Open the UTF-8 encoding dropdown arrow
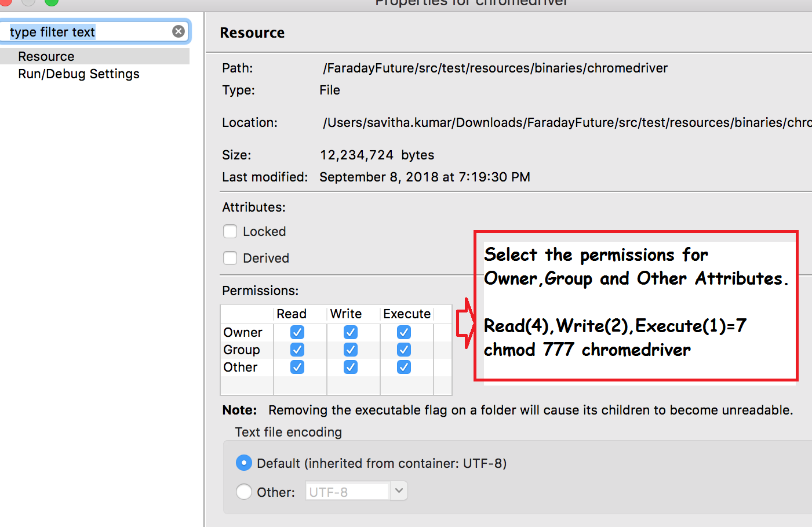Screen dimensions: 812x527 (x=399, y=491)
